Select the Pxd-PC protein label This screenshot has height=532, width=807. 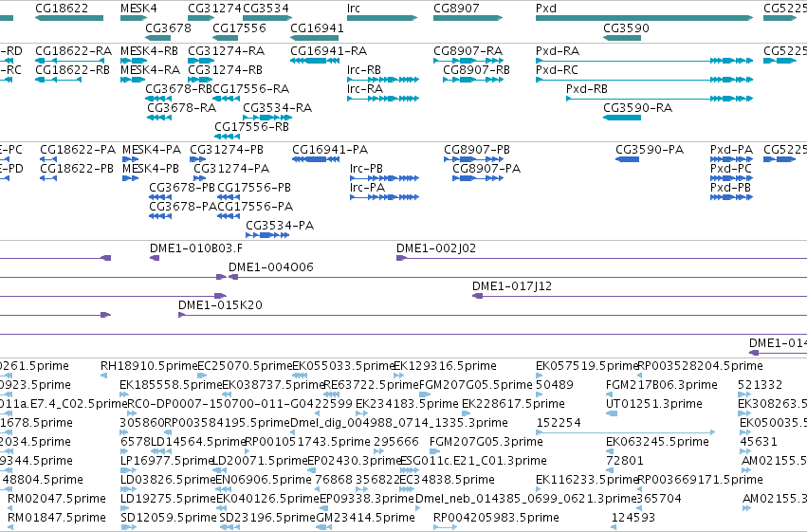731,169
